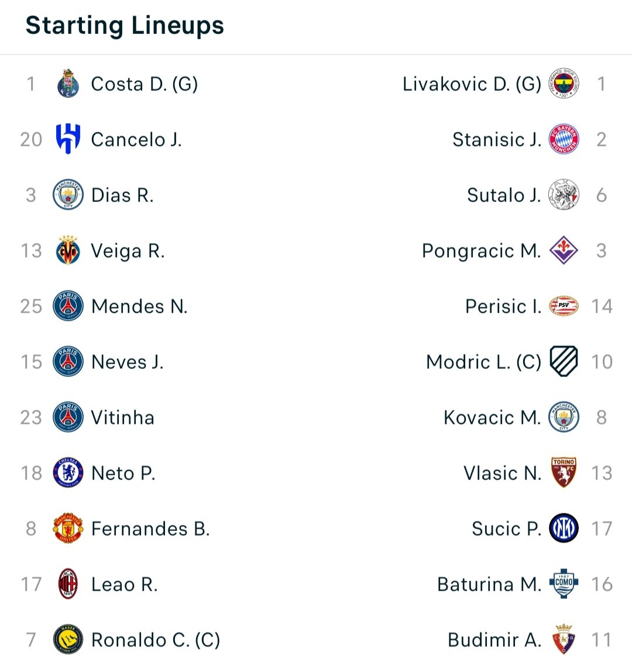Image resolution: width=632 pixels, height=672 pixels.
Task: Click the Al Hilal logo beside Cancelo J.
Action: point(68,139)
